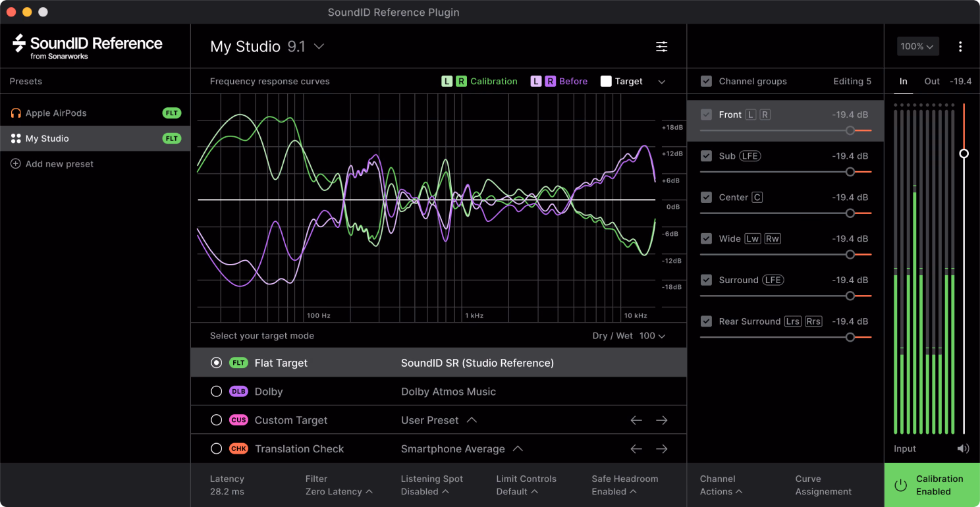Toggle the purple L Before curve badge

click(536, 82)
